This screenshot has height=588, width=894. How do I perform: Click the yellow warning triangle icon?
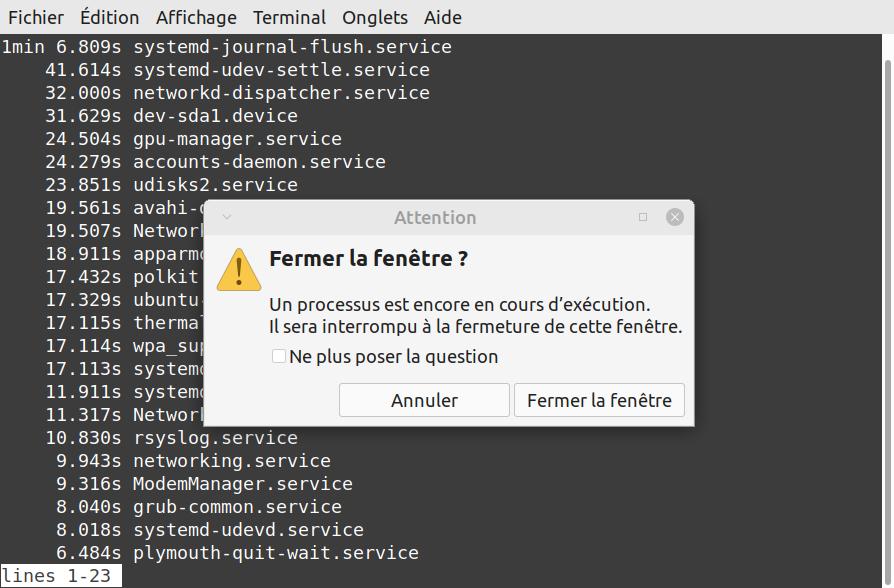tap(239, 269)
